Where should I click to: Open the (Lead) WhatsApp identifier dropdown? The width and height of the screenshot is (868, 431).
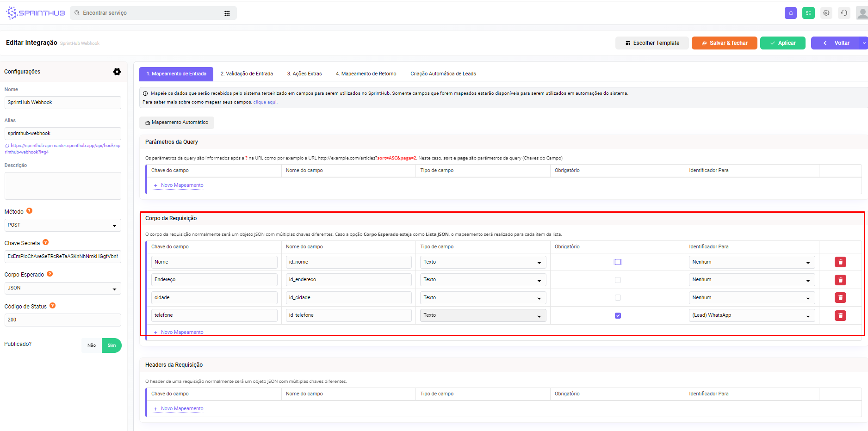point(751,315)
